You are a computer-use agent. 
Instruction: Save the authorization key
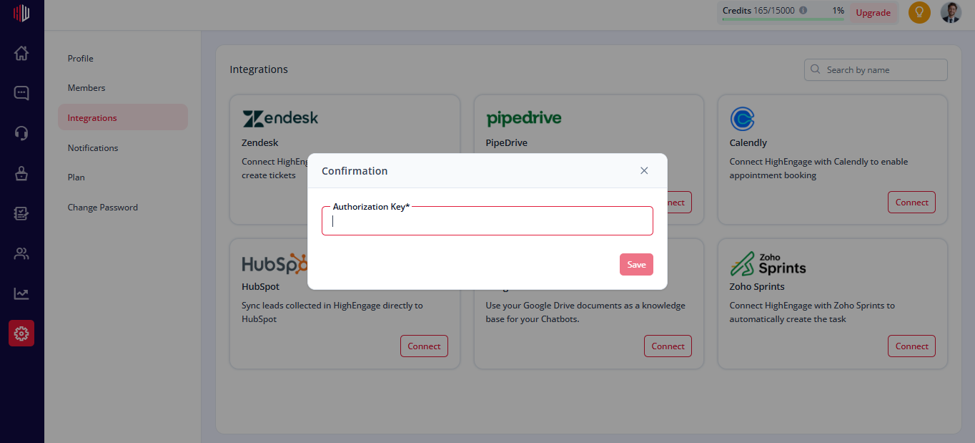point(636,264)
